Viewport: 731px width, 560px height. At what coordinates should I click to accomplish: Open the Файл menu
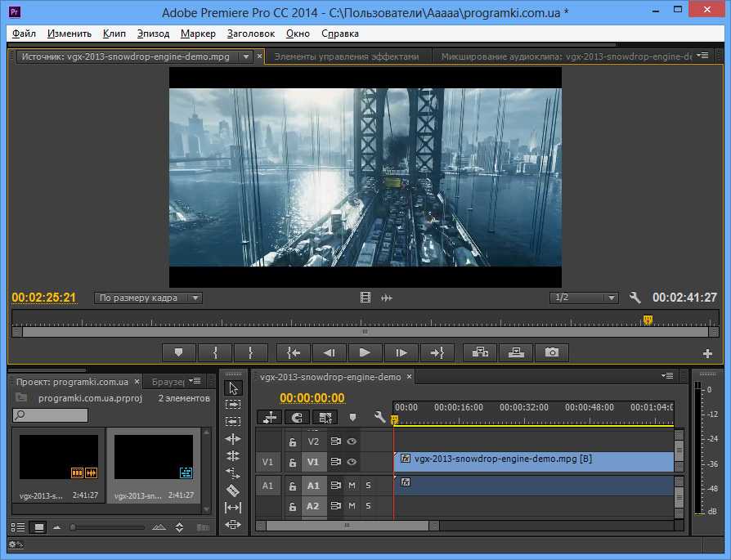24,34
